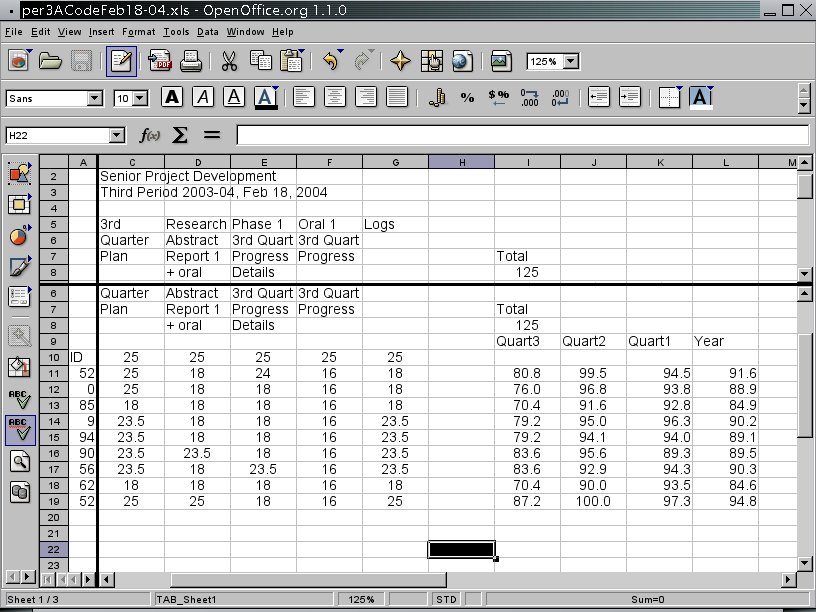Click the New document icon
This screenshot has width=816, height=612.
tap(19, 61)
